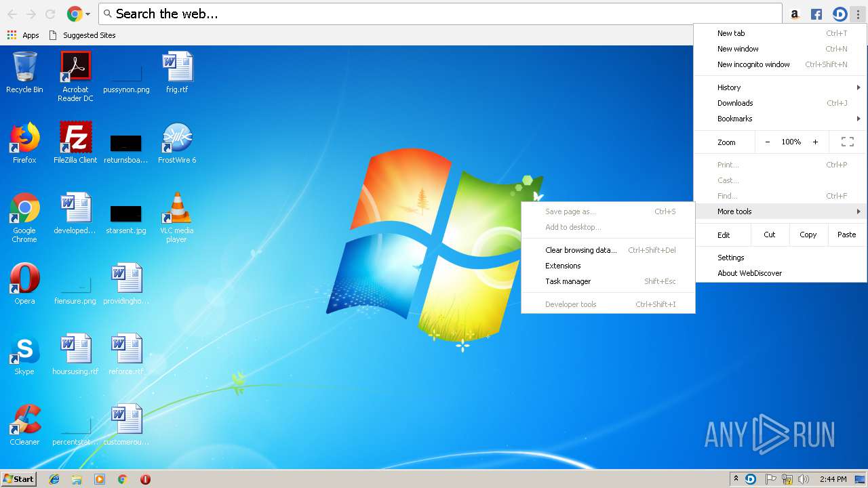Click the Windows Start button

click(19, 479)
